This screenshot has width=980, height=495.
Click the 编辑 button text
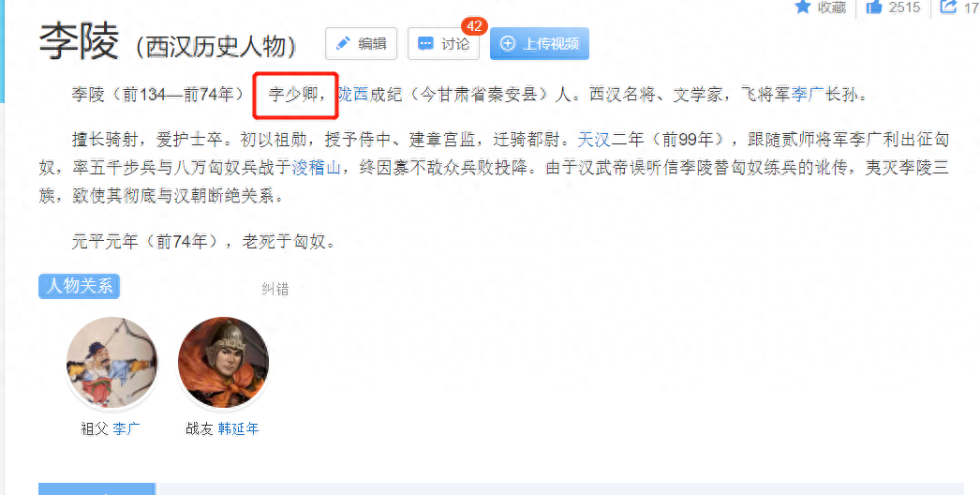(372, 44)
